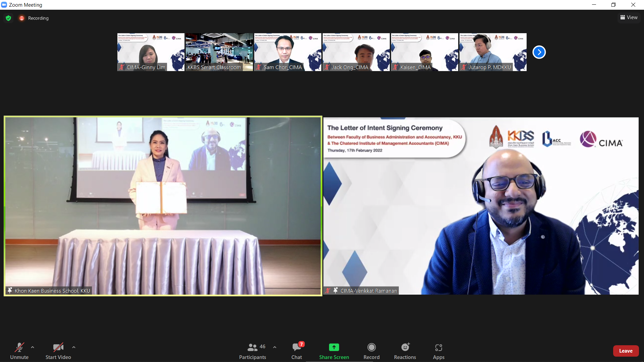This screenshot has height=362, width=644.
Task: Click CIMA-Venkkat Ramanan name label
Action: (369, 291)
